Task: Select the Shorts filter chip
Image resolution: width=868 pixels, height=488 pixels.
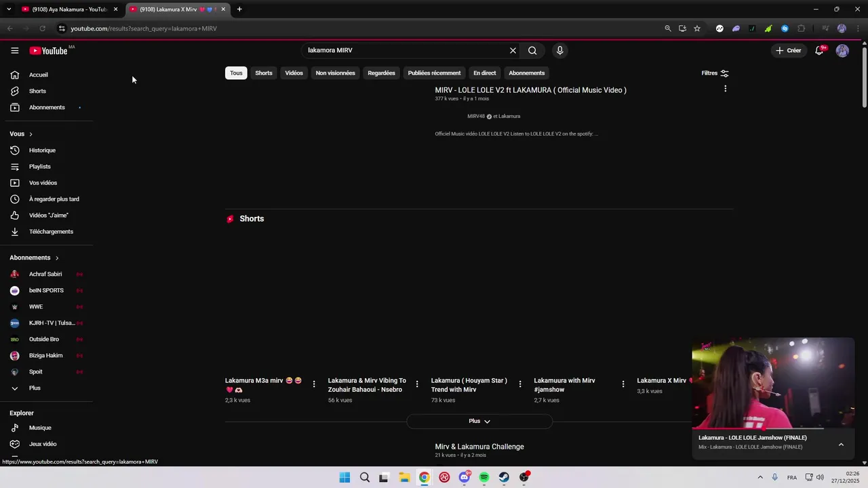Action: [264, 73]
